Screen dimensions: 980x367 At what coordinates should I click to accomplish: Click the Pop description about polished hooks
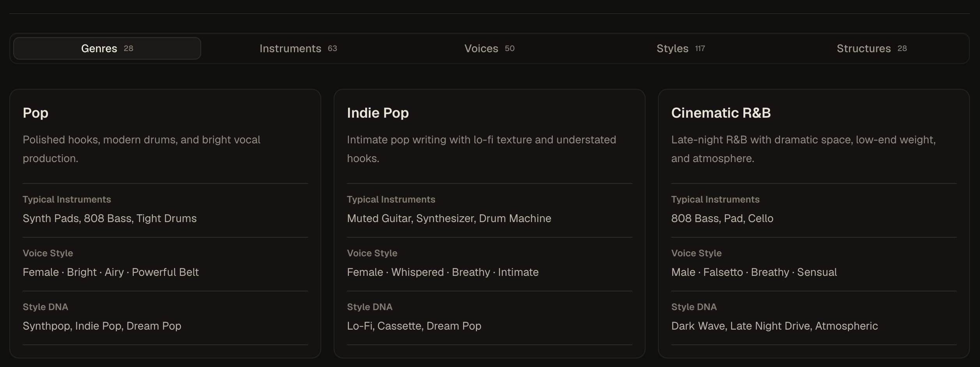(142, 149)
